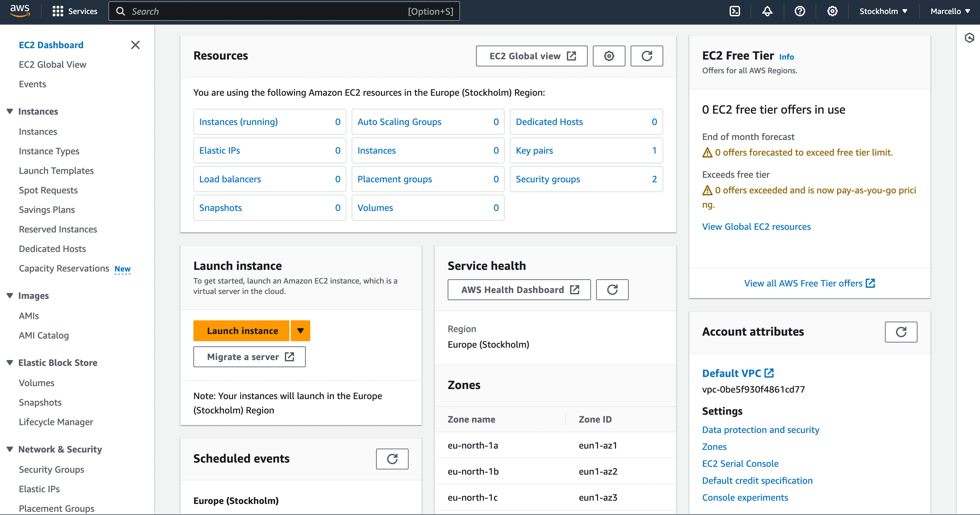The width and height of the screenshot is (980, 515).
Task: Open View all AWS Free Tier offers
Action: 810,283
